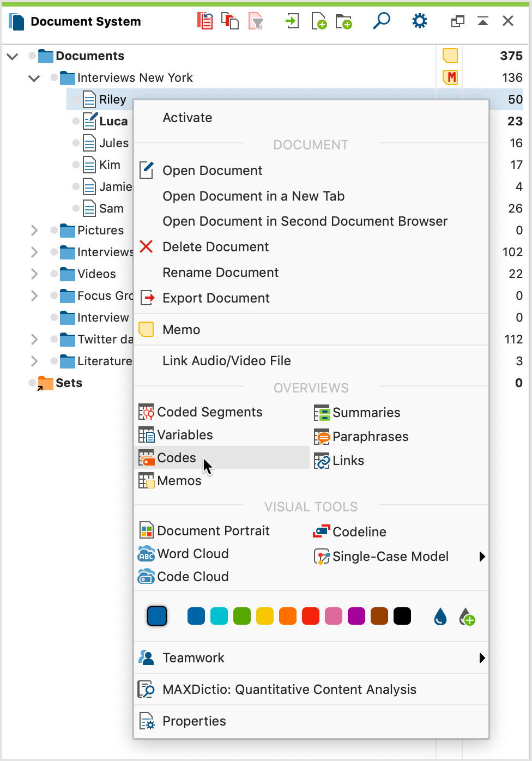Open Memos overview

[x=170, y=481]
